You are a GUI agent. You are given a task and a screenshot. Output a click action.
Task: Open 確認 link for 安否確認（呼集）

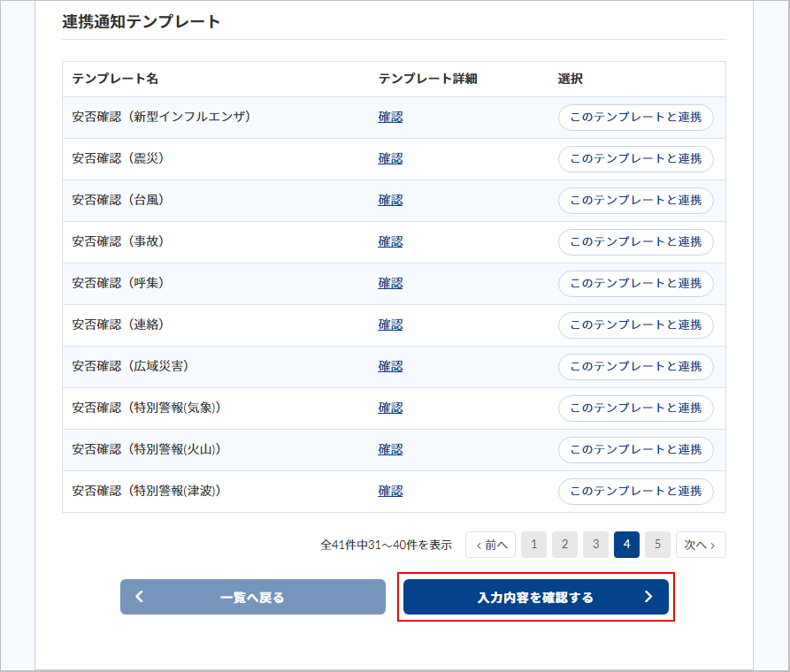(390, 283)
